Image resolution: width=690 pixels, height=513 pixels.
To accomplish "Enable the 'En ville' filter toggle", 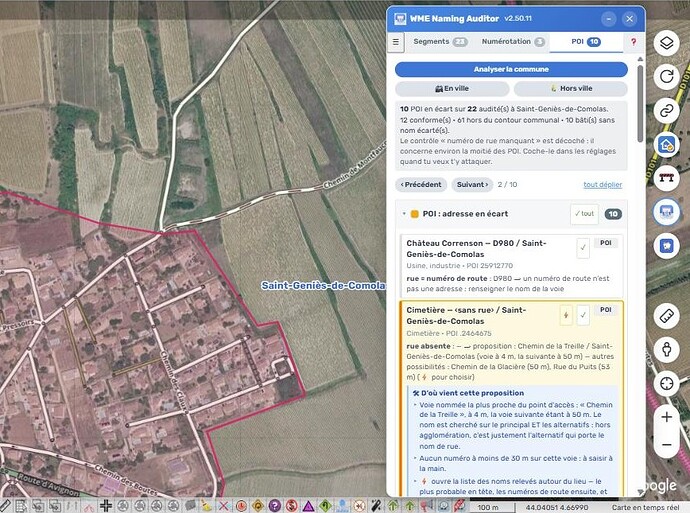I will click(x=452, y=88).
